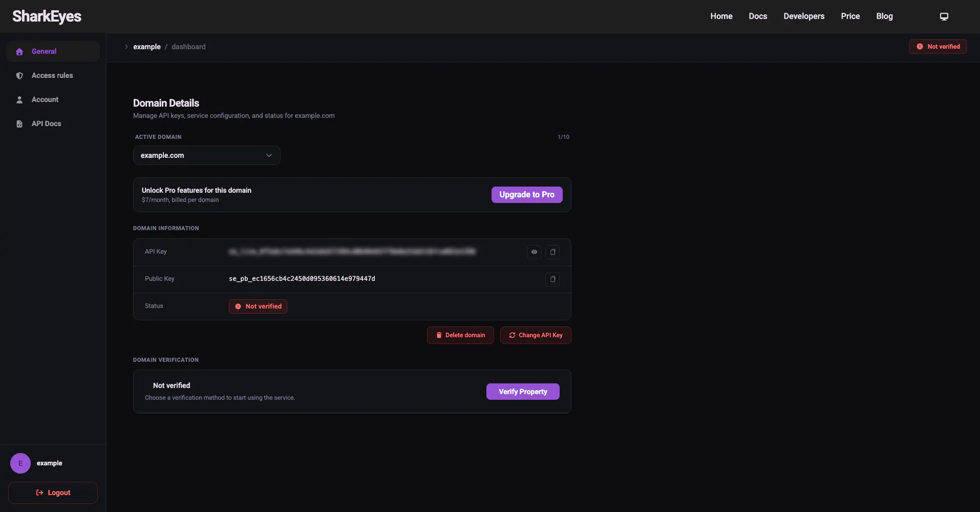Open Account settings in sidebar
Screen dimensions: 980x512
[x=53, y=99]
